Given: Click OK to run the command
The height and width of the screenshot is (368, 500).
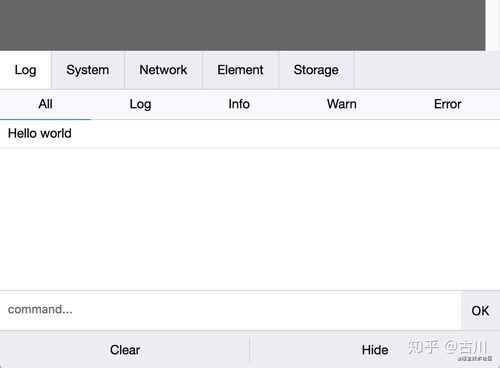Looking at the screenshot, I should pos(480,311).
